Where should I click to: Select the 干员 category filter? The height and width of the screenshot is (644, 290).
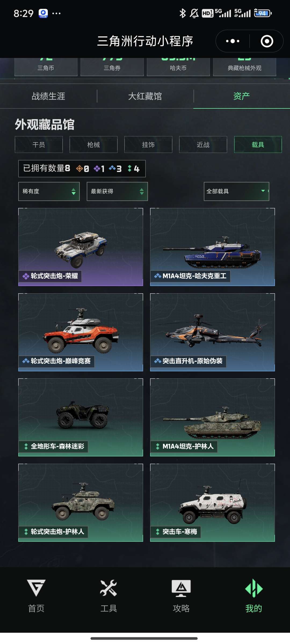coord(39,145)
